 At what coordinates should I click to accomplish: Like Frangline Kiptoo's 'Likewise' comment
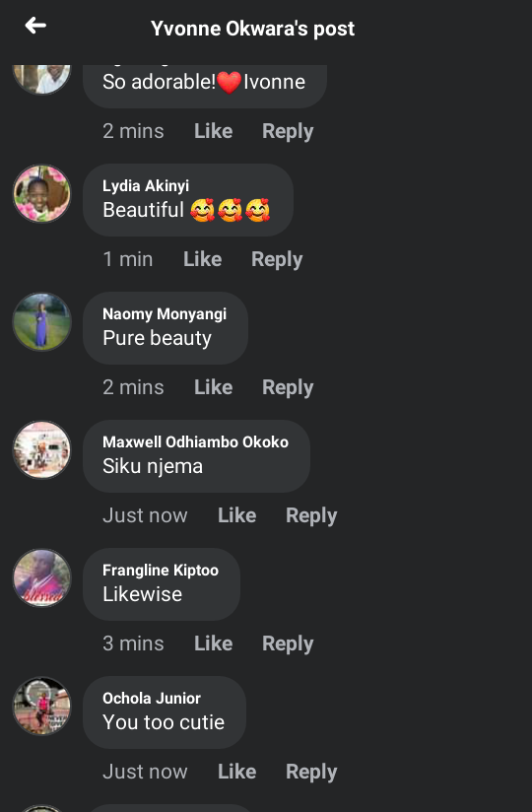(x=213, y=643)
